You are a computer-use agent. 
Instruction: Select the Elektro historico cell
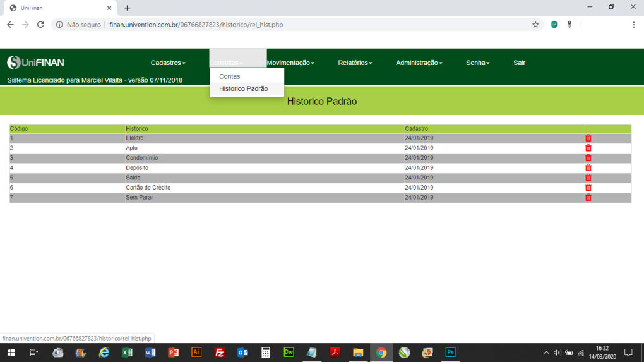pyautogui.click(x=265, y=138)
